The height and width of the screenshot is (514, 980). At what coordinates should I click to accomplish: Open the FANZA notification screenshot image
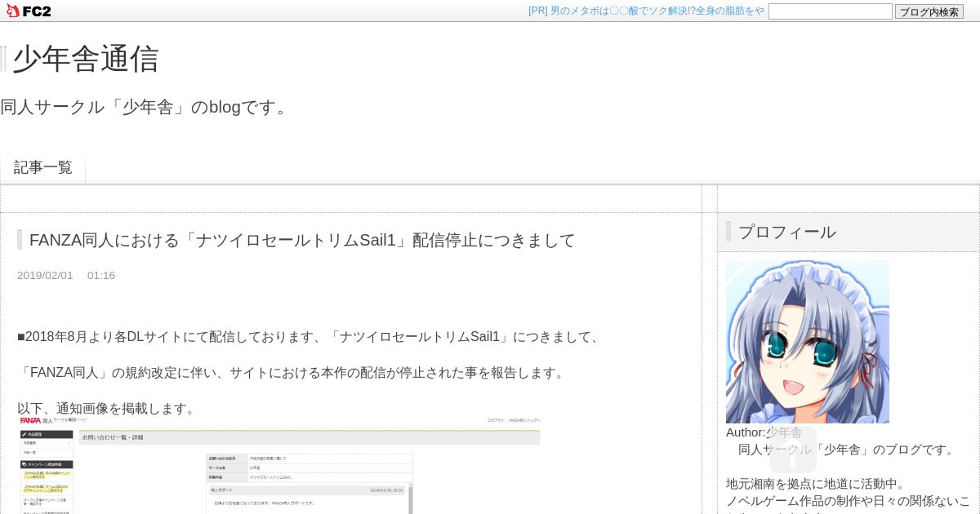pos(279,465)
